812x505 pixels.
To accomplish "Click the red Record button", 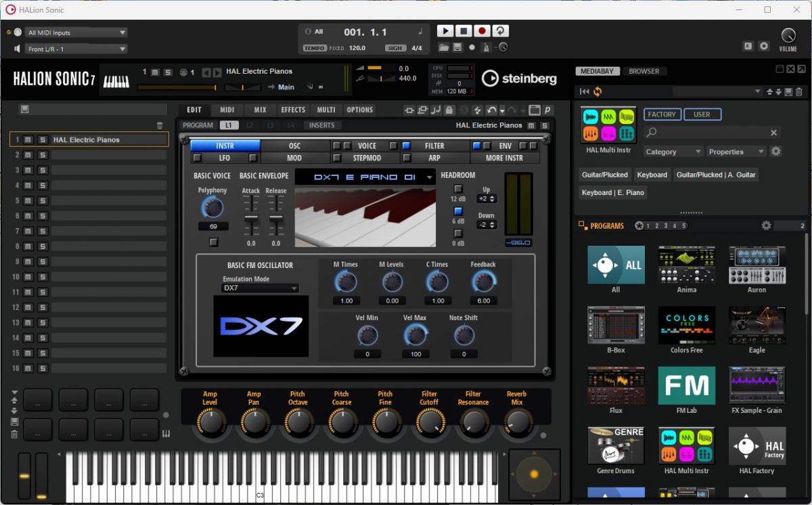I will point(482,30).
